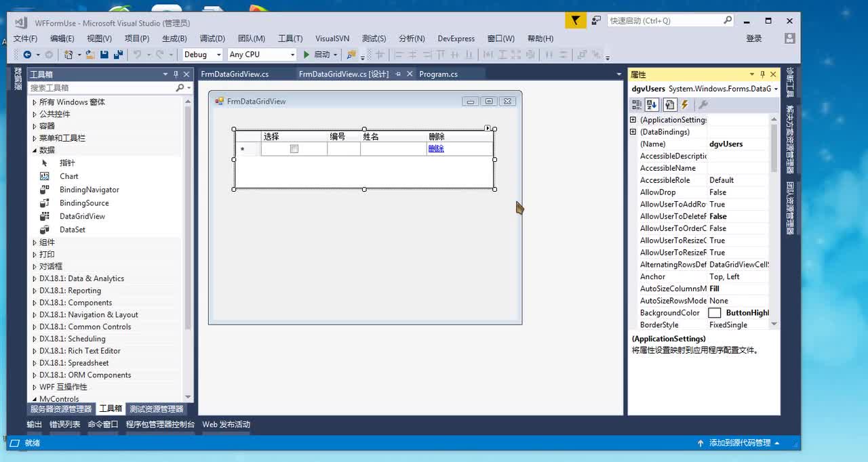Expand 所有 Windows 窗体 toolbox group
Screen dimensions: 868x462
35,102
